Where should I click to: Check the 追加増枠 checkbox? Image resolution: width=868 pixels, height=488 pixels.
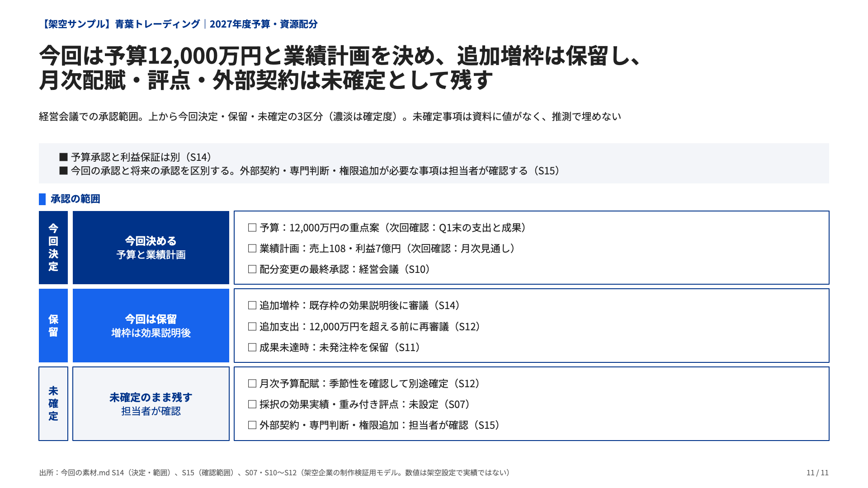tap(252, 305)
